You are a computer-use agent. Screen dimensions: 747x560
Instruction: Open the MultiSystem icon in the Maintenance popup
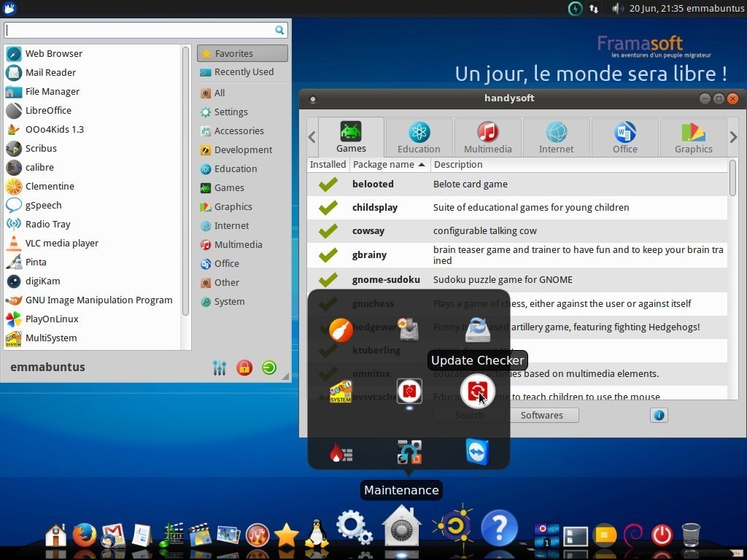(x=341, y=392)
